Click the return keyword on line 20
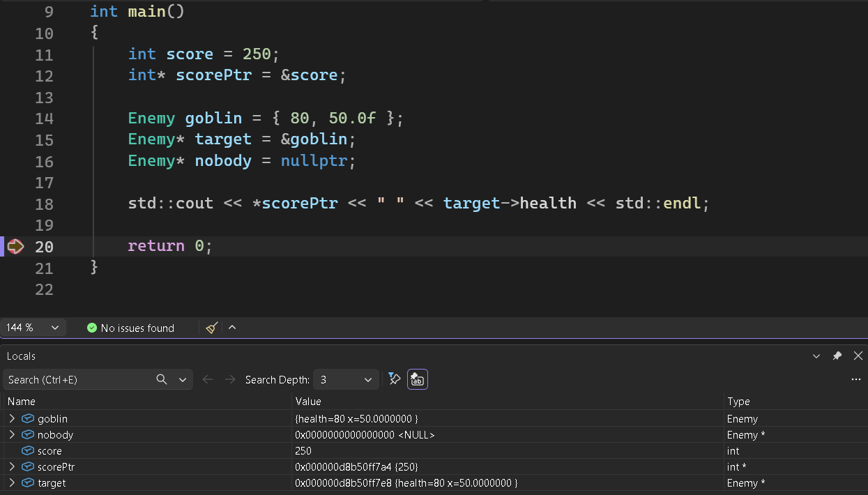The image size is (868, 495). point(156,246)
